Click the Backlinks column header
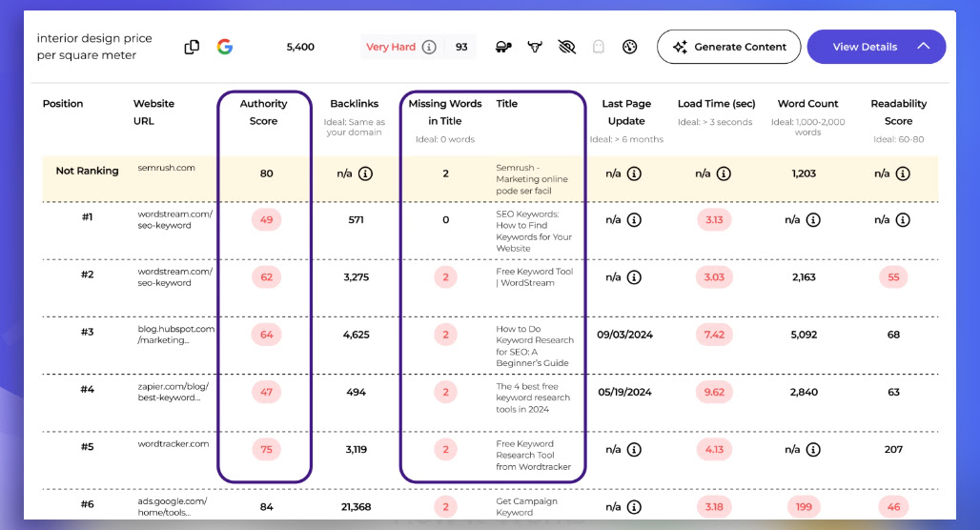 pos(355,104)
